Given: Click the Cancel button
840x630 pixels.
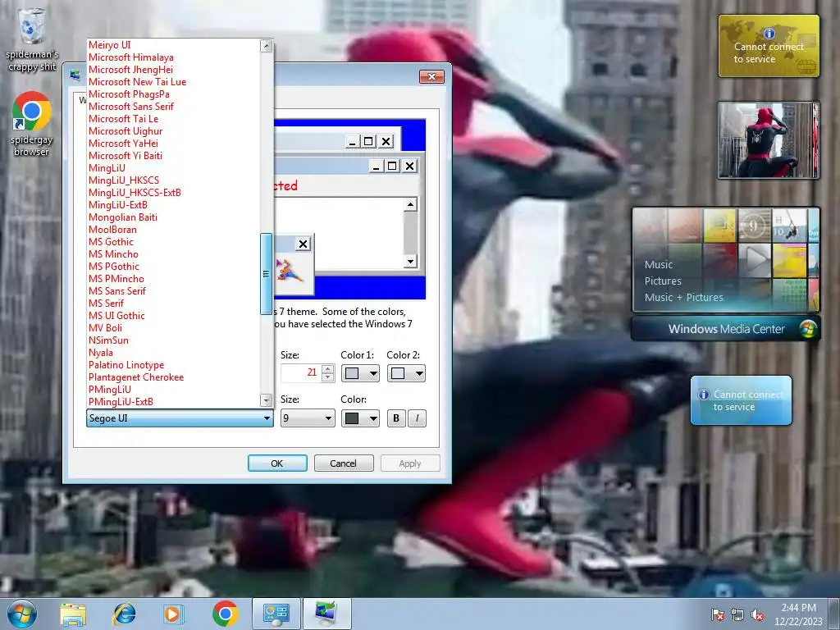Looking at the screenshot, I should 344,463.
